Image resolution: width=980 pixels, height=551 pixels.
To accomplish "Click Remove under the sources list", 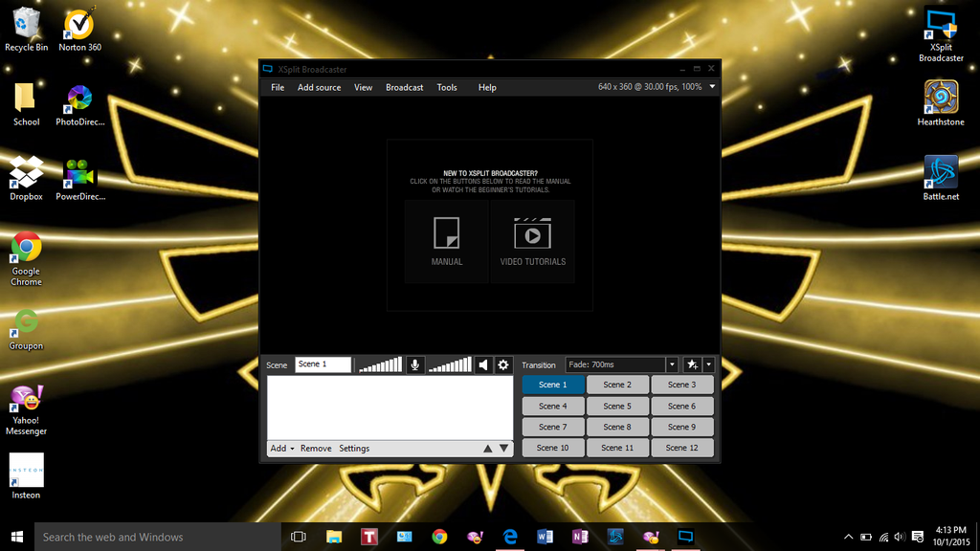I will click(316, 449).
